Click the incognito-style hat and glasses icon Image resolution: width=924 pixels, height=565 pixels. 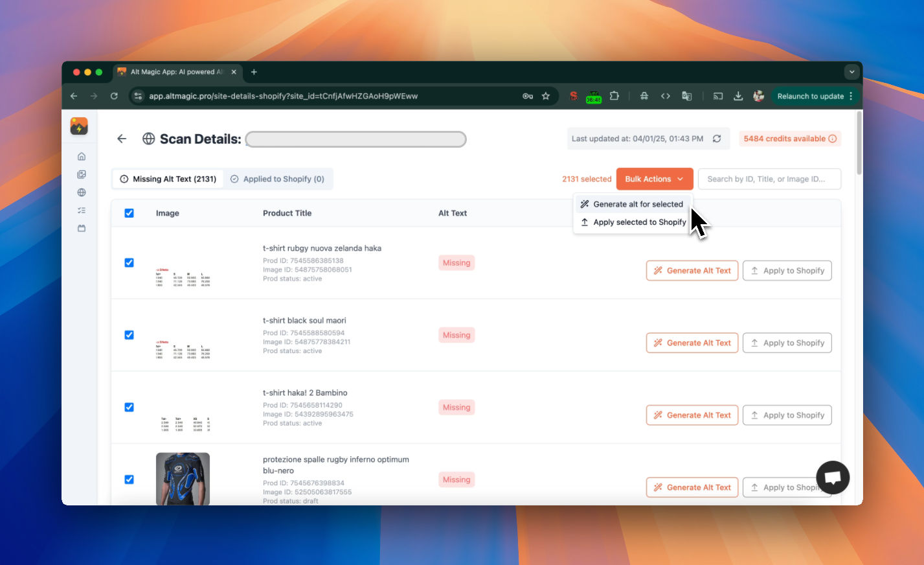pos(644,96)
